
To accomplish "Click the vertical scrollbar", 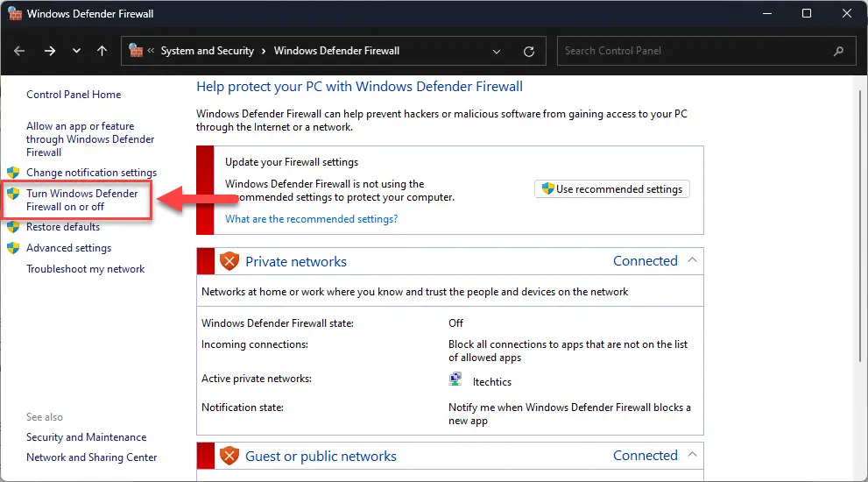I will (x=860, y=226).
